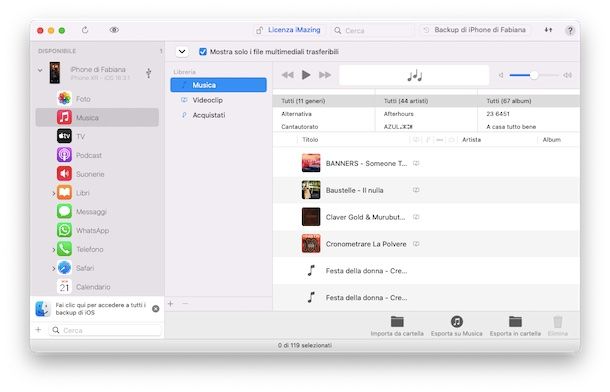Dismiss the iOS backup banner
The width and height of the screenshot is (610, 392).
point(156,309)
